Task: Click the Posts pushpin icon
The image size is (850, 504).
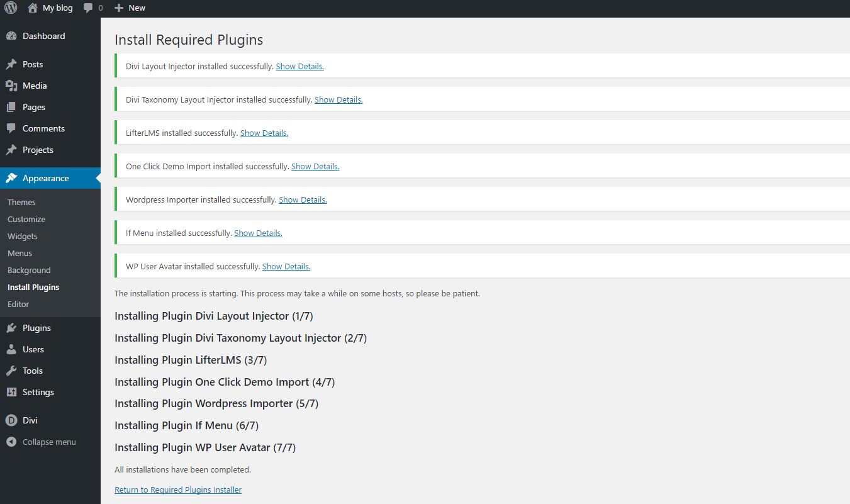Action: (11, 64)
